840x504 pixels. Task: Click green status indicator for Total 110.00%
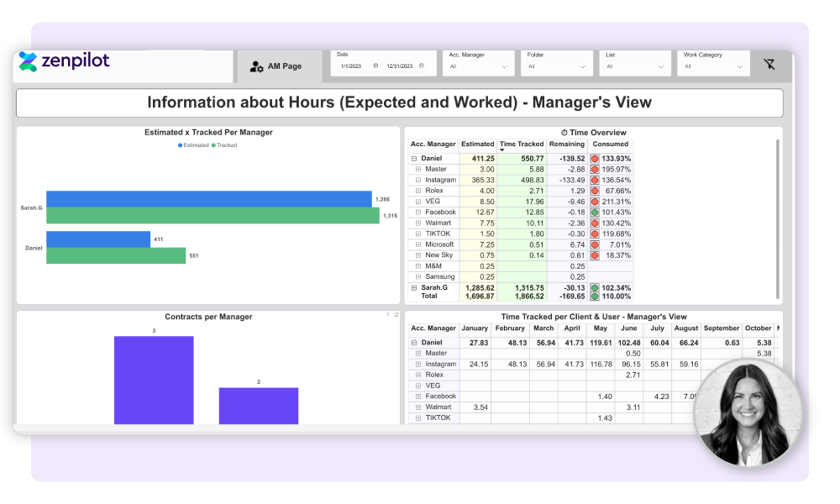595,297
